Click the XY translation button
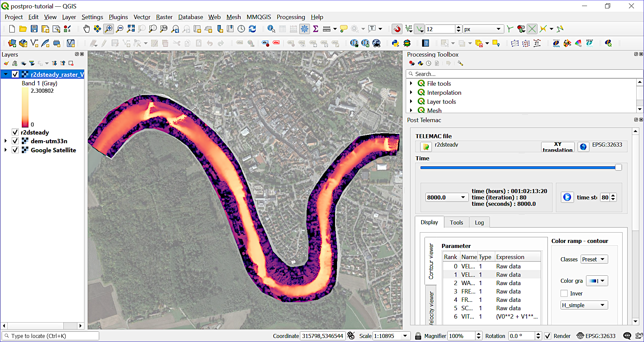 tap(558, 147)
